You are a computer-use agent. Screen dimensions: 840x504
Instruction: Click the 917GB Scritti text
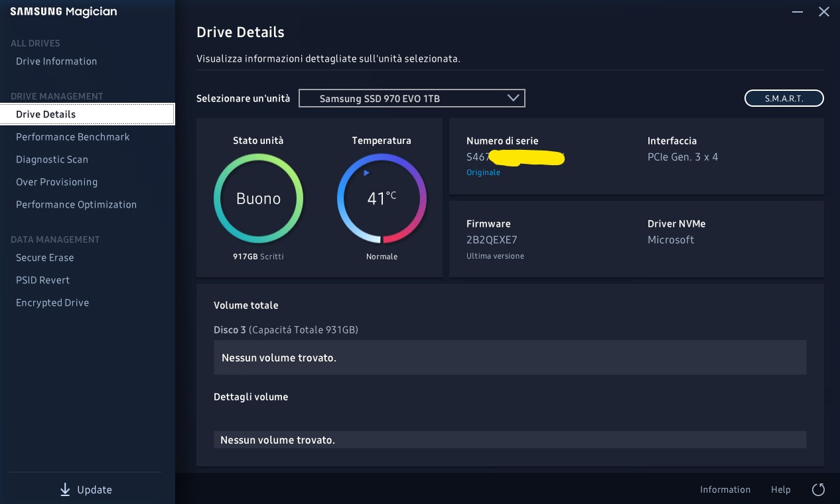[258, 256]
